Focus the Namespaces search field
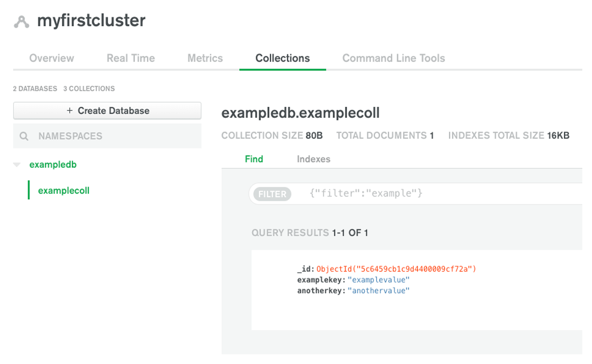Image resolution: width=592 pixels, height=364 pixels. point(107,136)
